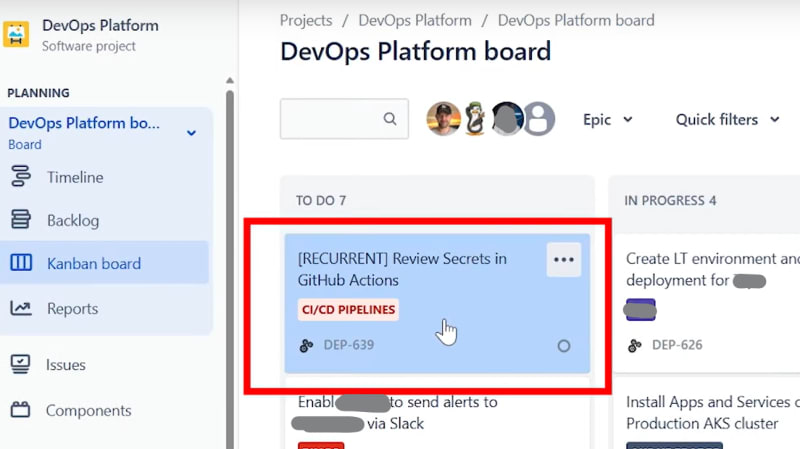The height and width of the screenshot is (449, 800).
Task: Go to Issues in the sidebar
Action: point(65,365)
